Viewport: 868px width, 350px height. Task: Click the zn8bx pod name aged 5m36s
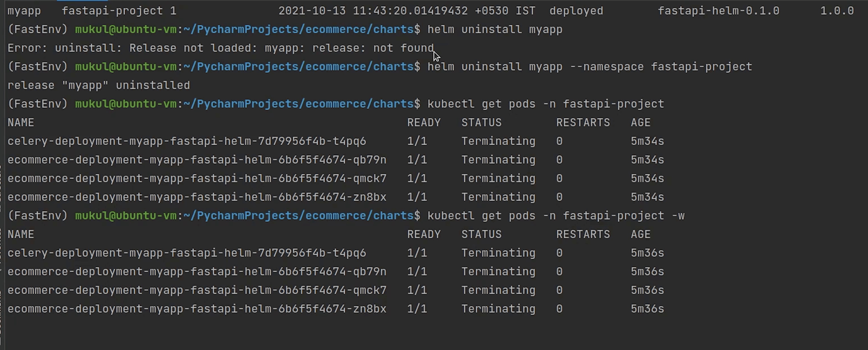pos(197,309)
